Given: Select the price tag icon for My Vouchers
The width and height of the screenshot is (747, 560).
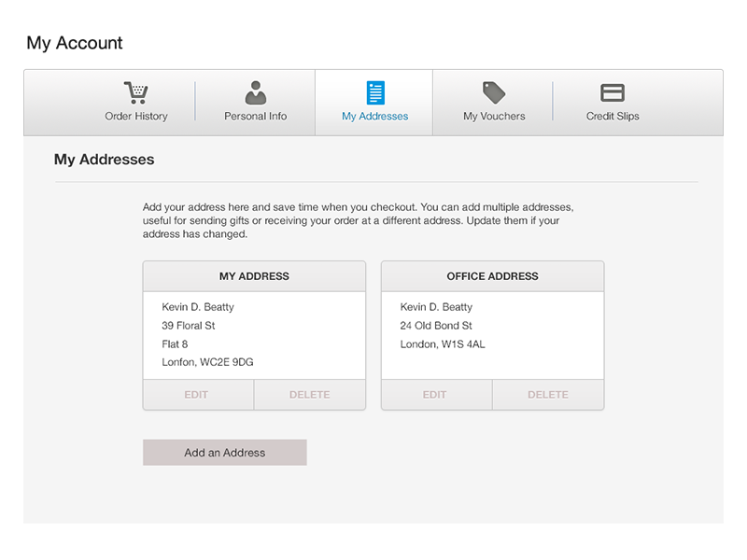Looking at the screenshot, I should pos(492,91).
